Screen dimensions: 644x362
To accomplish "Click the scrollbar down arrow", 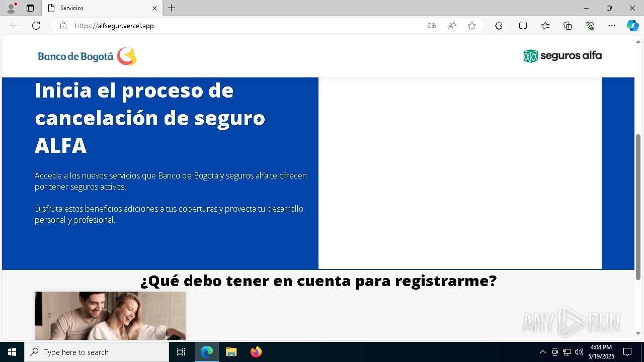I will coord(638,333).
